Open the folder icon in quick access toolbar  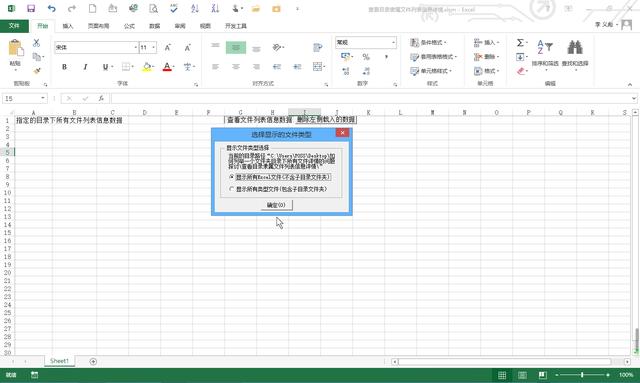pyautogui.click(x=256, y=9)
